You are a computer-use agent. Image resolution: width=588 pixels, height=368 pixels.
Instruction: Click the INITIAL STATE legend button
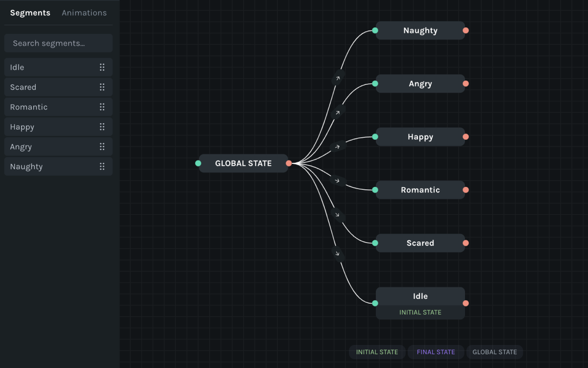(377, 352)
